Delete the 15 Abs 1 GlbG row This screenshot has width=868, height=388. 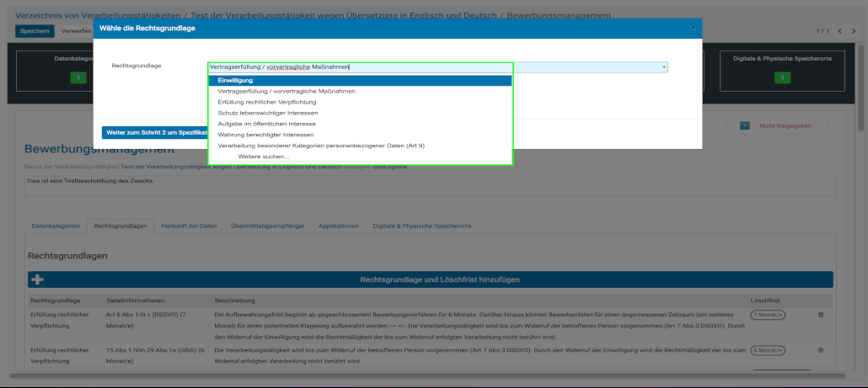(x=821, y=349)
